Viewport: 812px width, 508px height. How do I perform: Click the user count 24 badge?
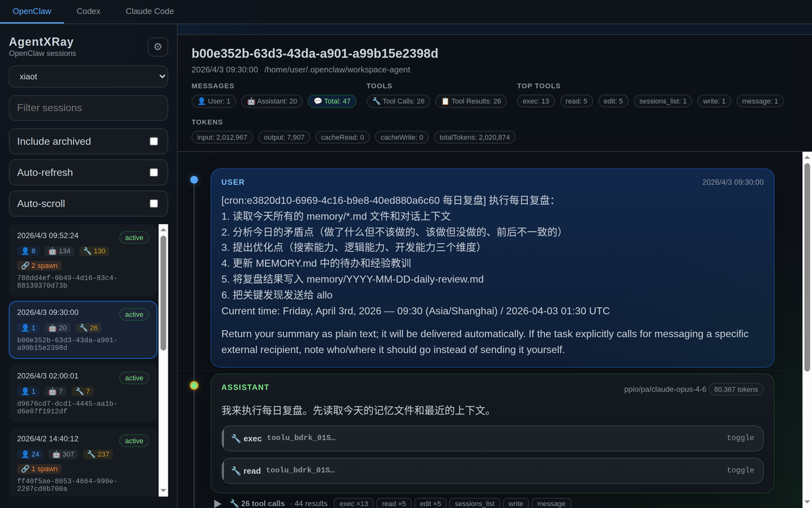click(30, 454)
